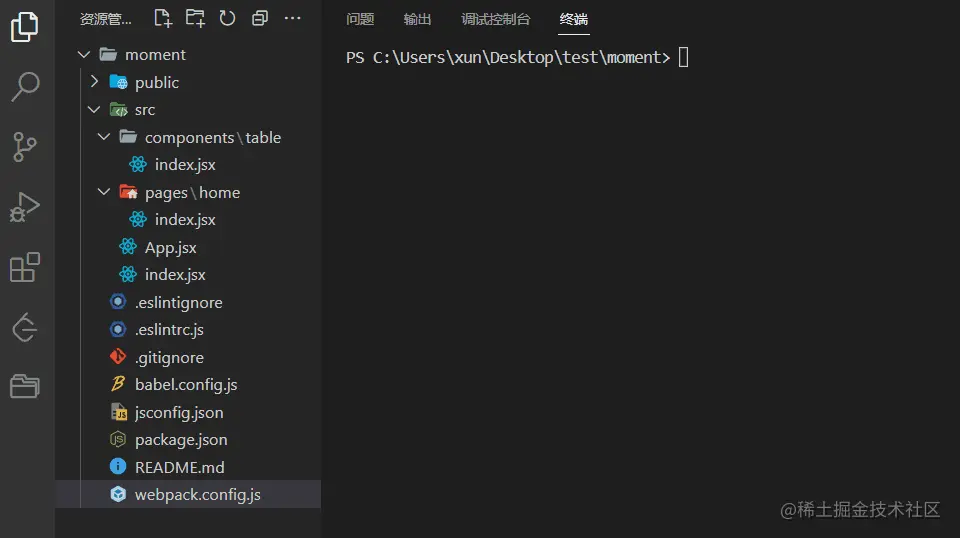The image size is (960, 538).
Task: Open explorer more actions ellipsis menu
Action: tap(292, 18)
